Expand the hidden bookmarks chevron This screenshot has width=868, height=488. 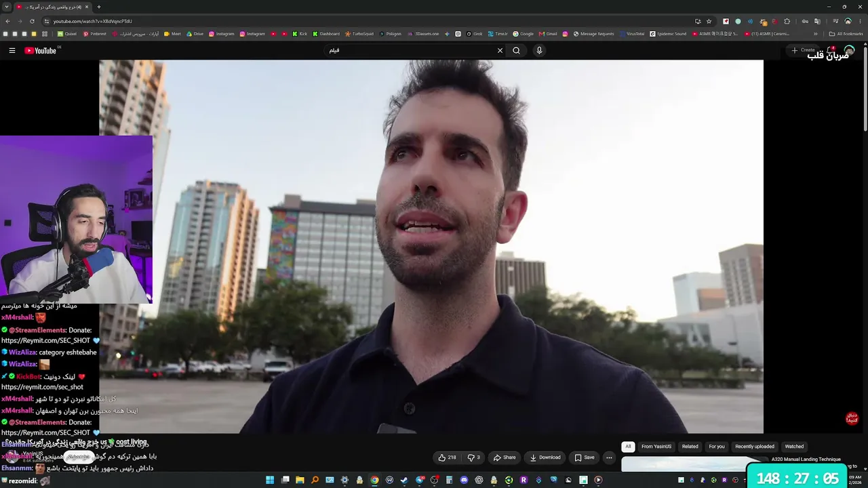816,34
